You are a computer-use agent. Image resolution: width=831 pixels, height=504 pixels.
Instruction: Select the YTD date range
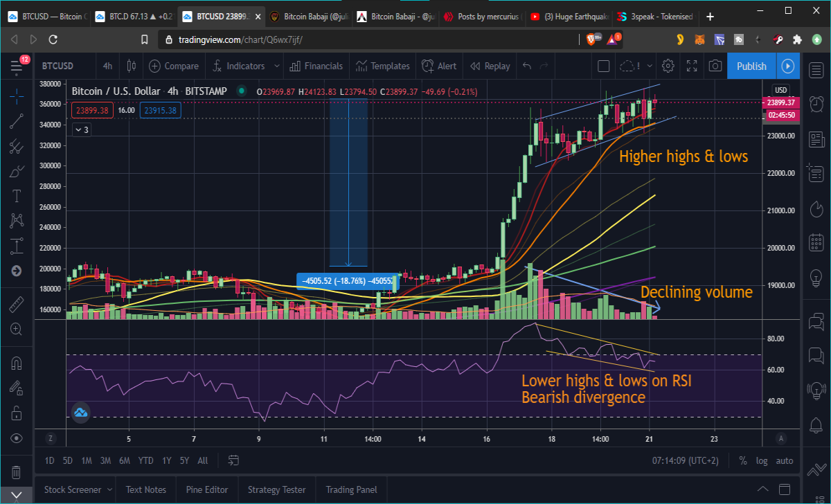145,460
